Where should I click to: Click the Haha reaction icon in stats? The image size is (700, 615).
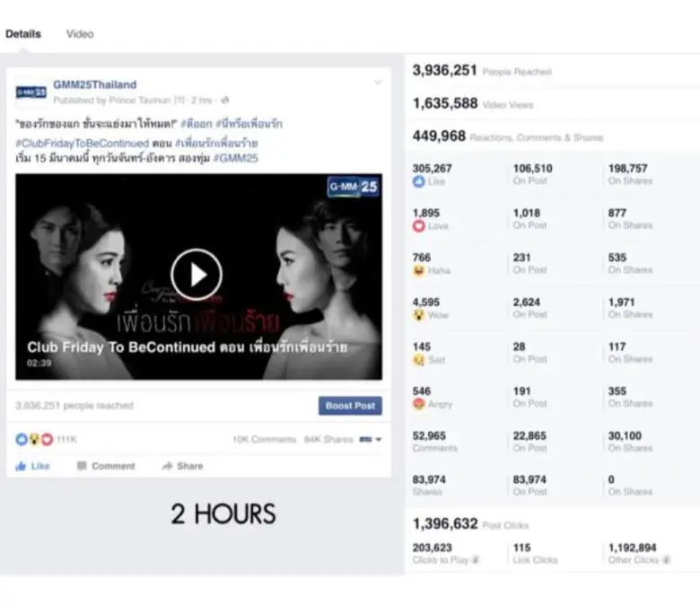(418, 270)
